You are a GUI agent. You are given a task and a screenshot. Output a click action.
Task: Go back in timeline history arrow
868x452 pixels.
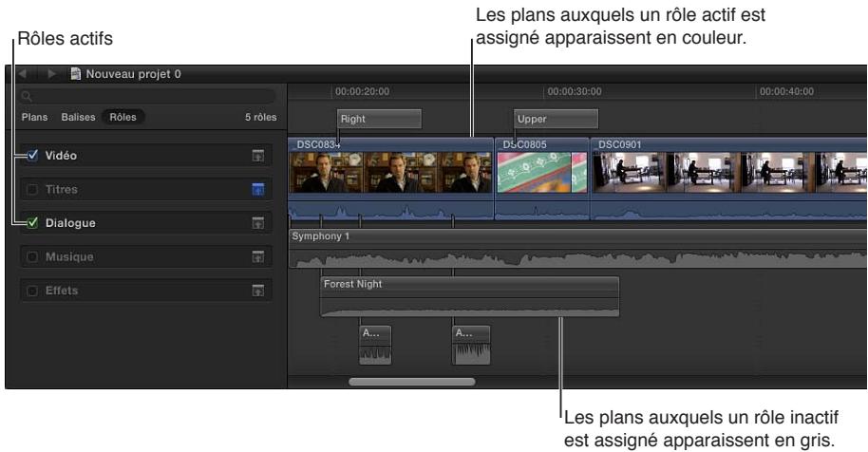pyautogui.click(x=23, y=73)
